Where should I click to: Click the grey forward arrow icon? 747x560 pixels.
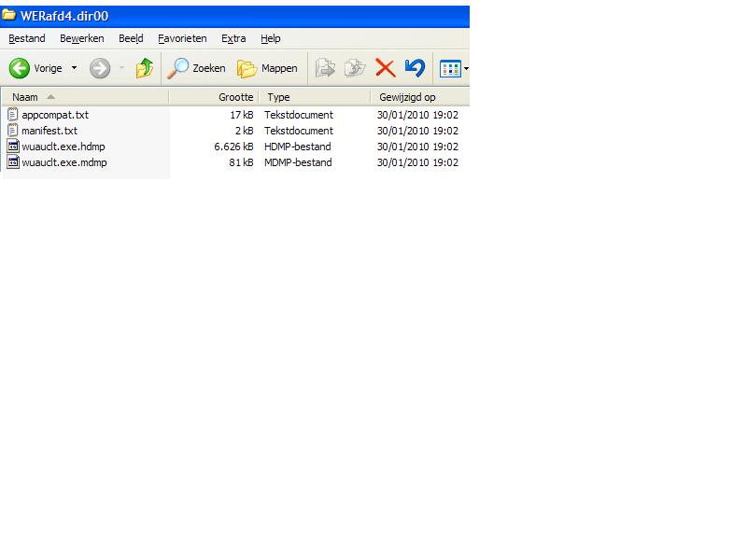pyautogui.click(x=100, y=68)
